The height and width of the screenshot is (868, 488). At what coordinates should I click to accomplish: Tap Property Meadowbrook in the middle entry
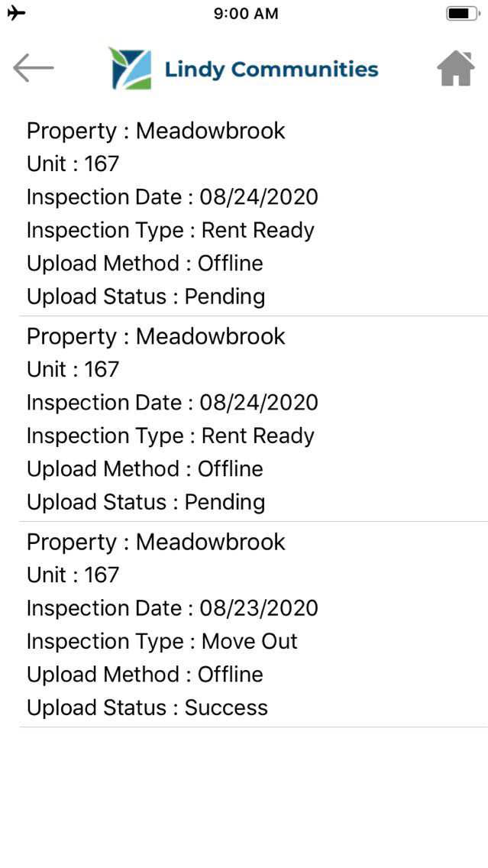click(x=156, y=336)
